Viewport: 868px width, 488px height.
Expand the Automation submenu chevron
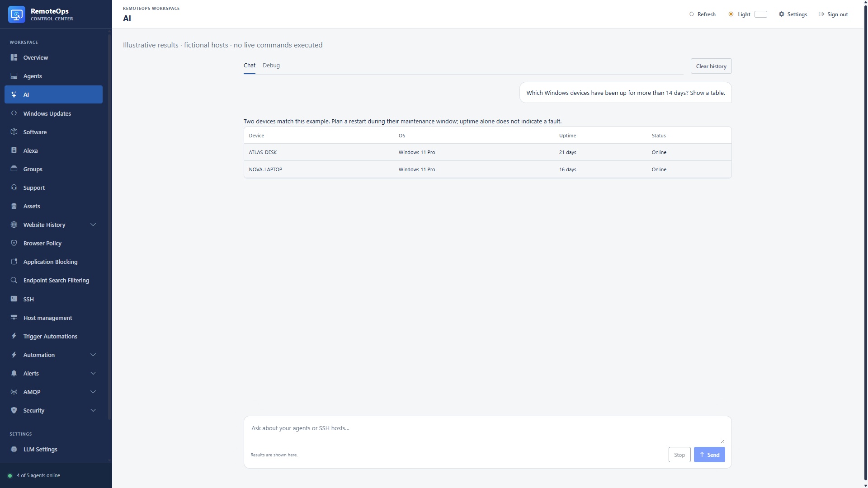pos(93,355)
